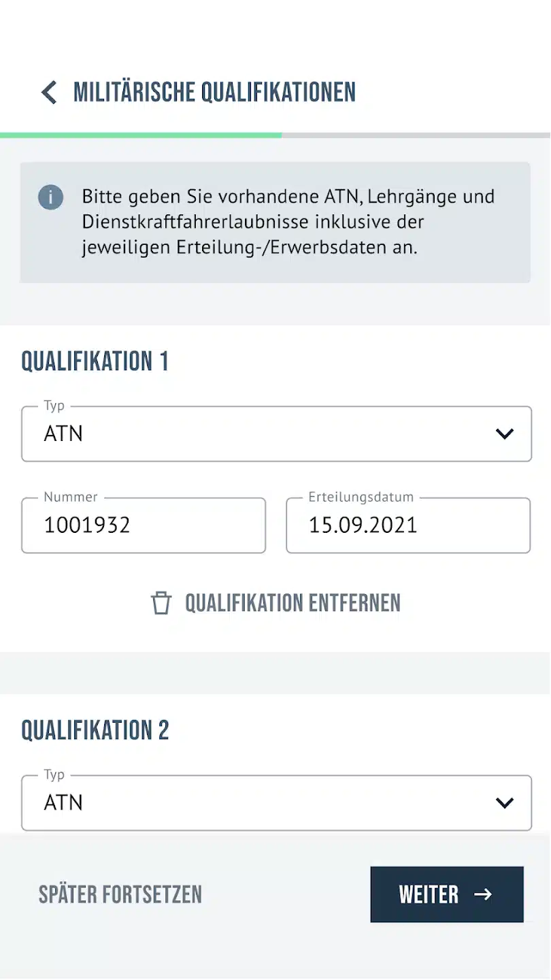
Task: Click the green filled progress bar segment
Action: click(x=140, y=135)
